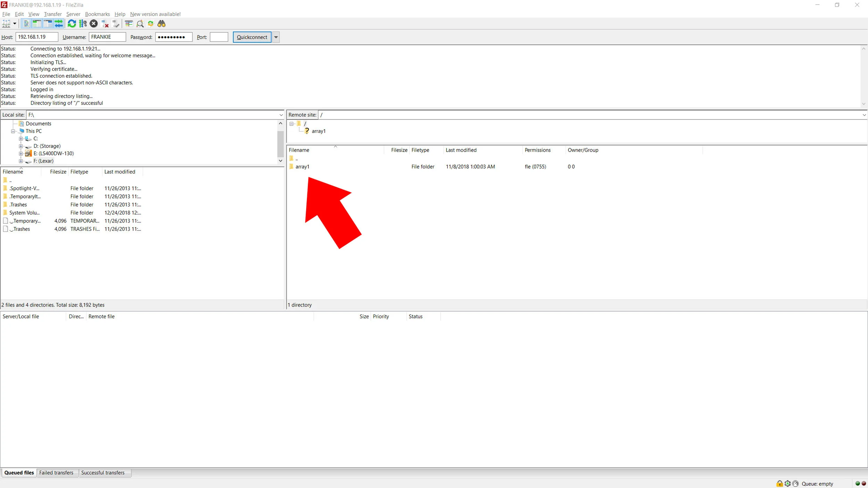Expand the C: drive node
Screen dimensions: 868x488
click(x=21, y=138)
